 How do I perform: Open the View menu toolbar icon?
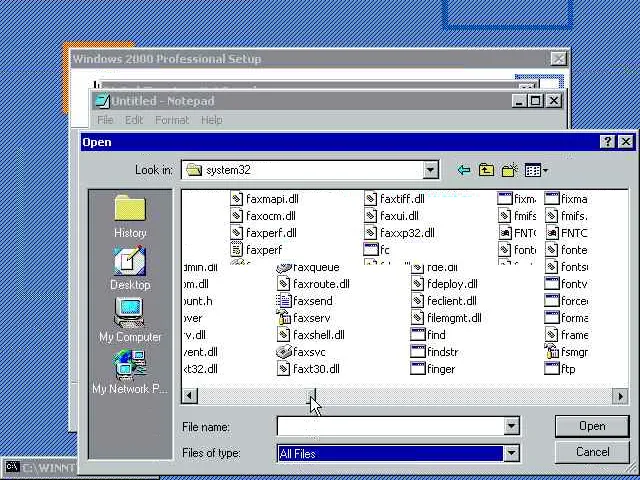coord(536,170)
